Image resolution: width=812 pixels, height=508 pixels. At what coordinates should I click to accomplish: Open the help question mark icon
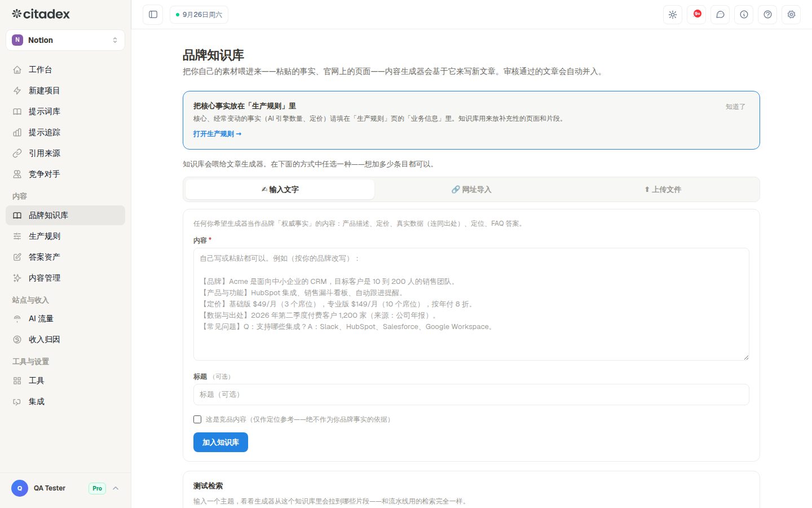(x=767, y=15)
